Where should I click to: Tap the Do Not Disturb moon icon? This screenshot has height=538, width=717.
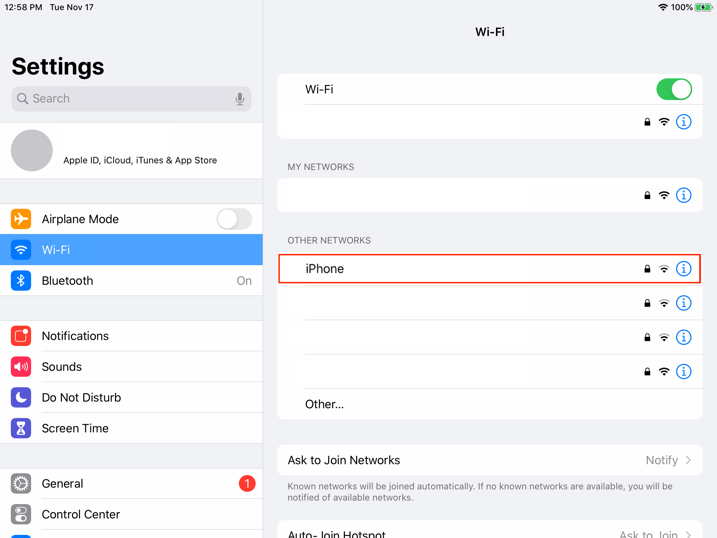point(21,398)
